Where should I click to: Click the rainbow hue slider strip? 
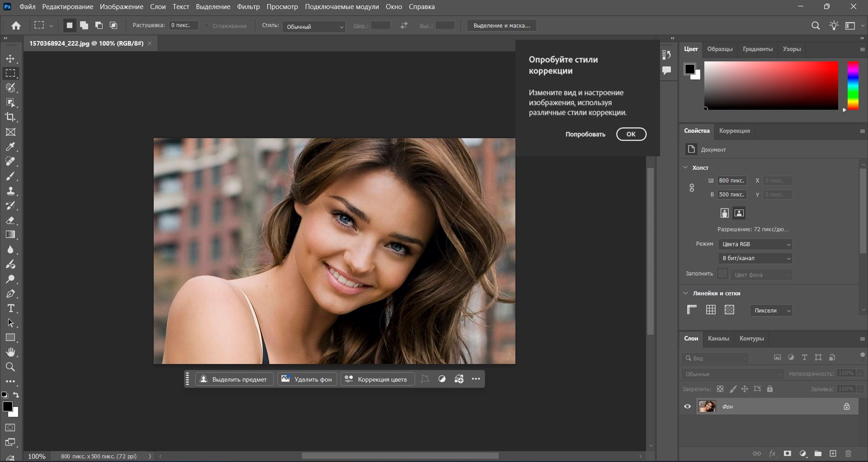(x=853, y=86)
